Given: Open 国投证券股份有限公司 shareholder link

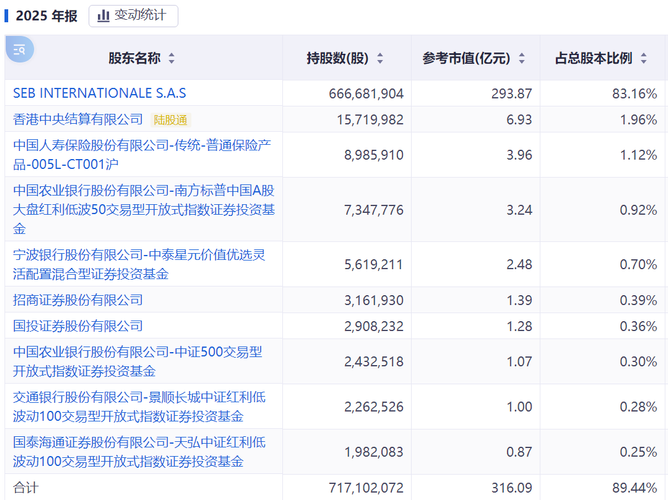Looking at the screenshot, I should click(78, 326).
